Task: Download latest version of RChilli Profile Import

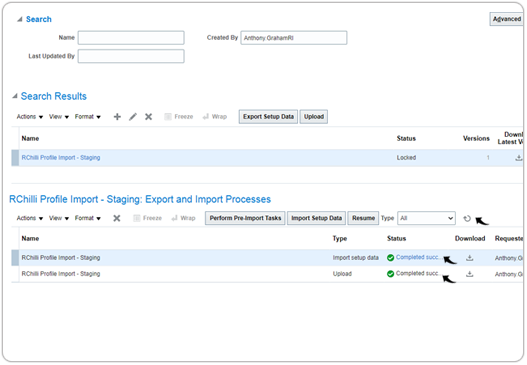Action: click(x=519, y=158)
